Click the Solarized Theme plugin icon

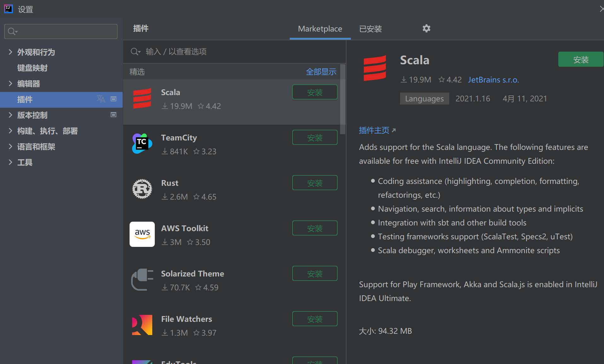coord(142,280)
